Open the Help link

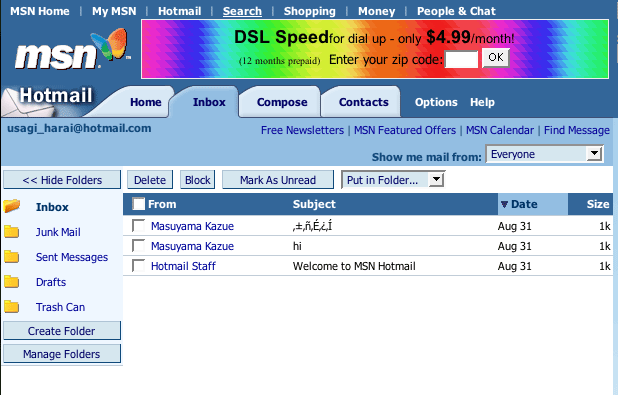482,102
